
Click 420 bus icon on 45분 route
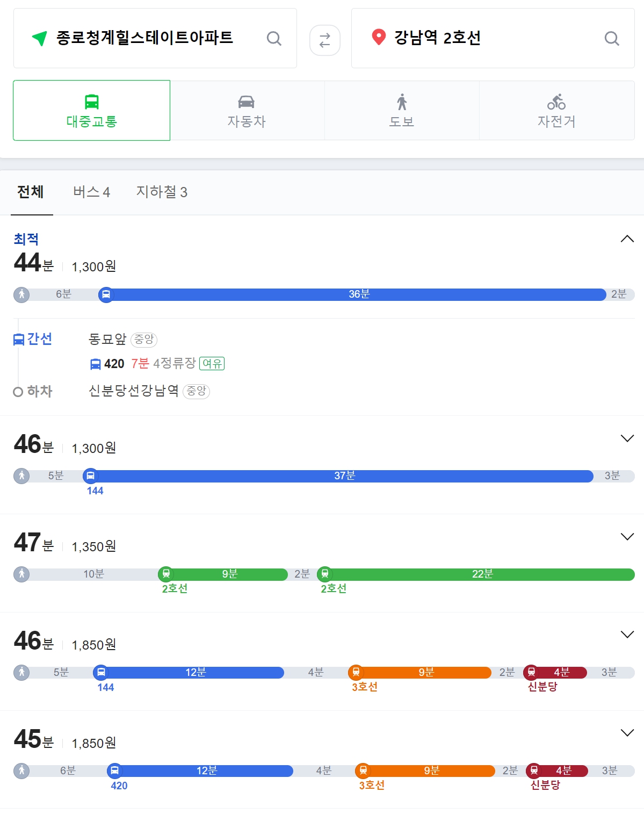pyautogui.click(x=114, y=770)
